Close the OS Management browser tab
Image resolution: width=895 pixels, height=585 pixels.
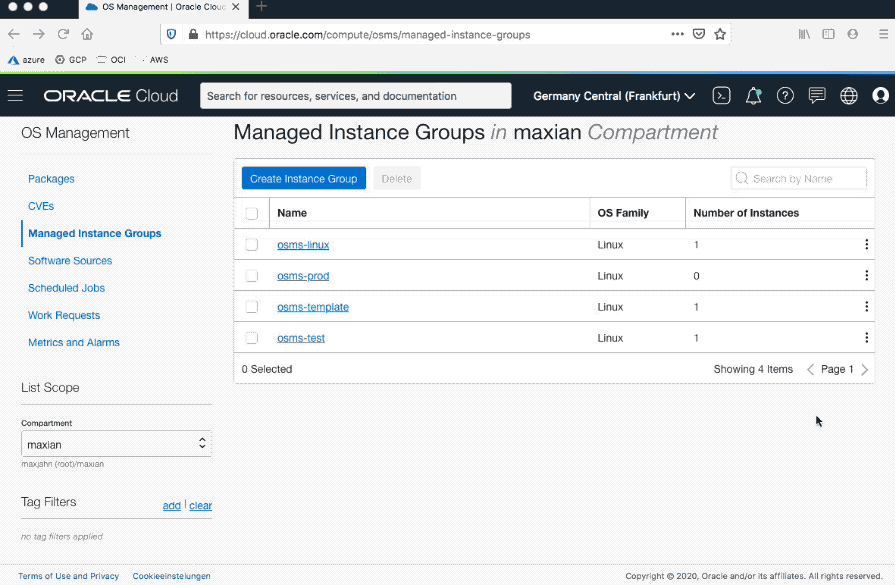[236, 7]
